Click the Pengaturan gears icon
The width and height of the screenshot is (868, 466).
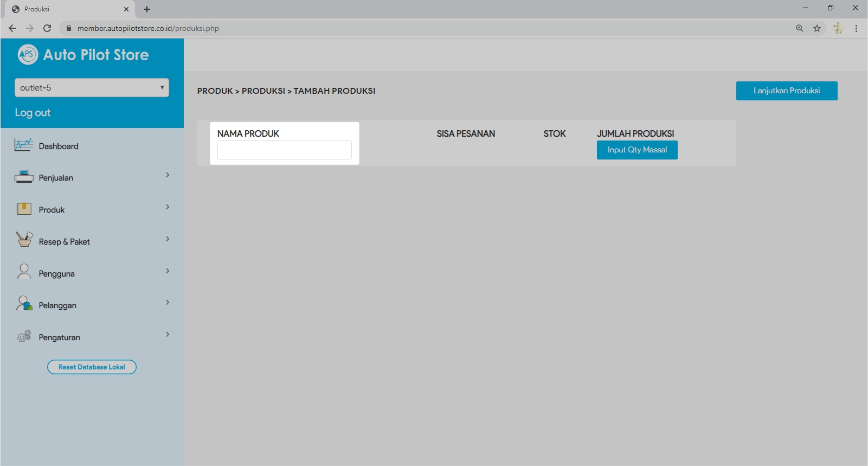(24, 336)
